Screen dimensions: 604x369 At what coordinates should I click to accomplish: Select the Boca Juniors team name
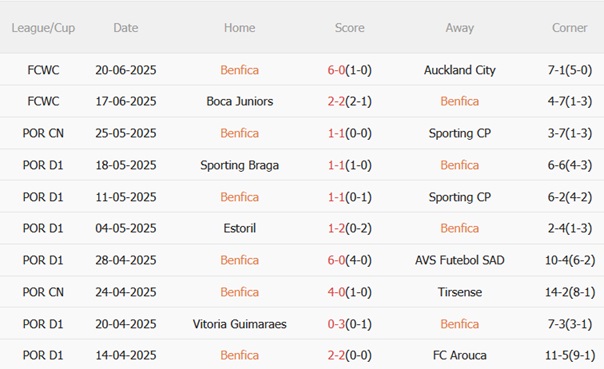coord(240,101)
